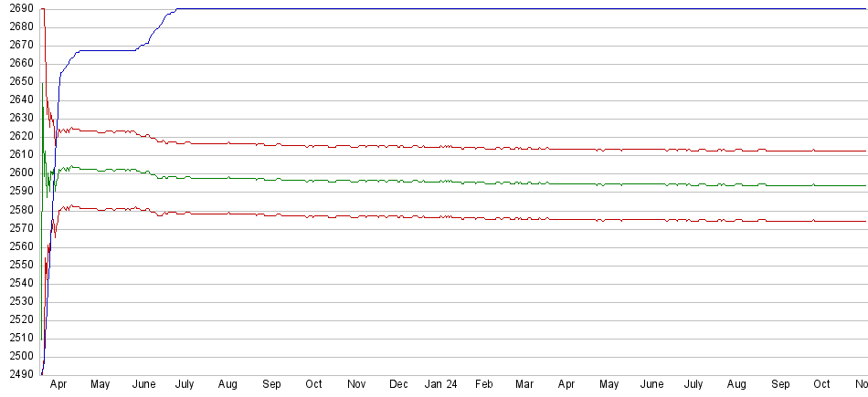Select the lowest red line above Dec

click(399, 216)
